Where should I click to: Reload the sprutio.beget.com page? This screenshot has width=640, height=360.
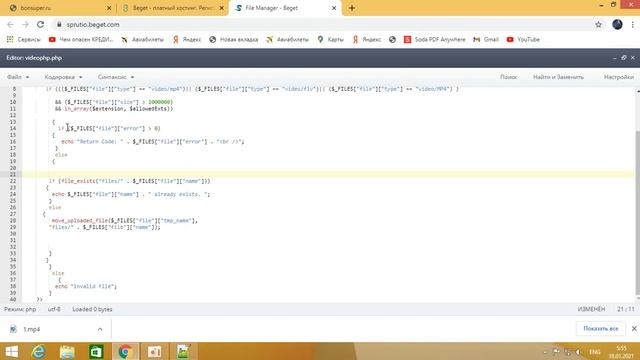[x=40, y=24]
